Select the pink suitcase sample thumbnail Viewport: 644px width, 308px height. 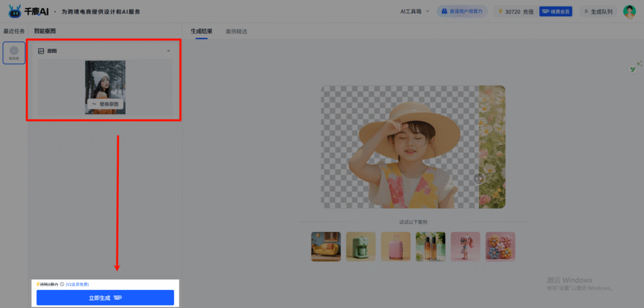pyautogui.click(x=396, y=246)
